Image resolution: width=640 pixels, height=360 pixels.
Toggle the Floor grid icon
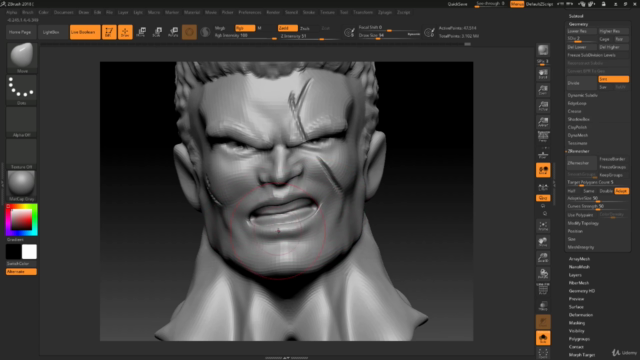[543, 155]
